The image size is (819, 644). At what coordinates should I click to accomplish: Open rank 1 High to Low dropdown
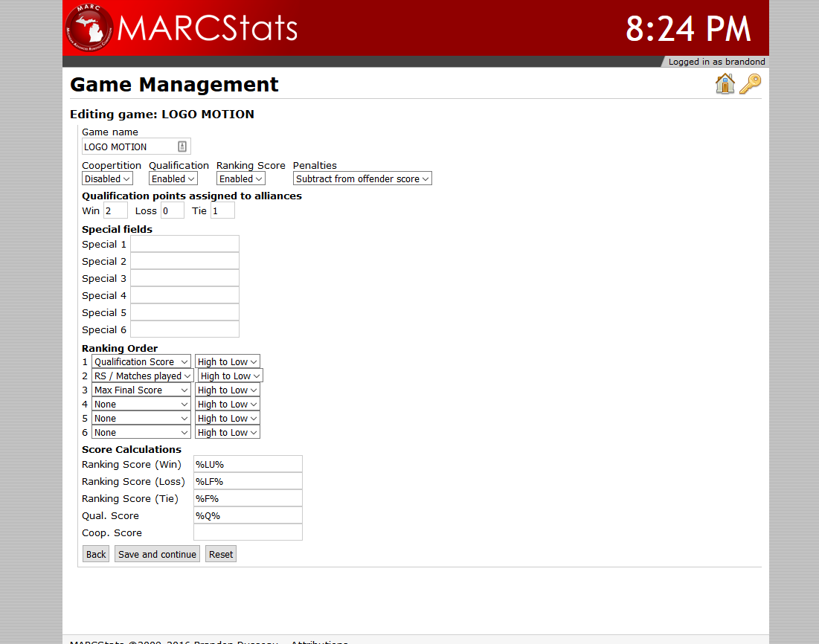coord(227,361)
